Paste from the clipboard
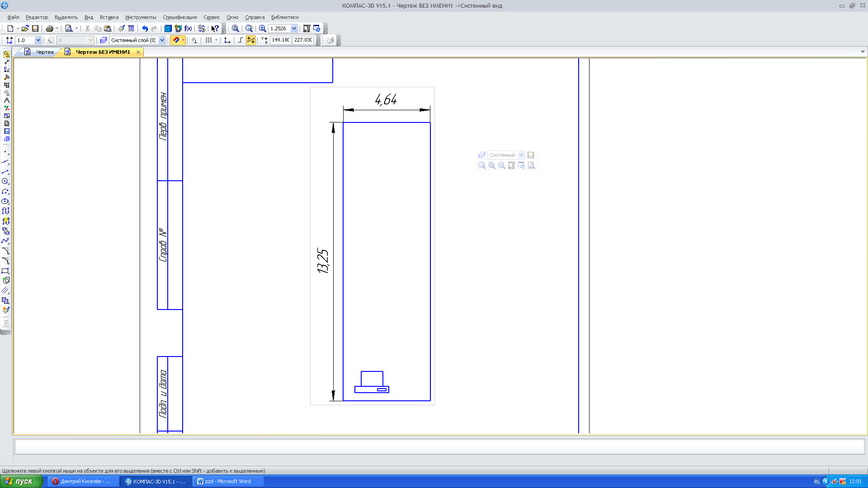Screen dimensions: 868x488 pos(108,28)
